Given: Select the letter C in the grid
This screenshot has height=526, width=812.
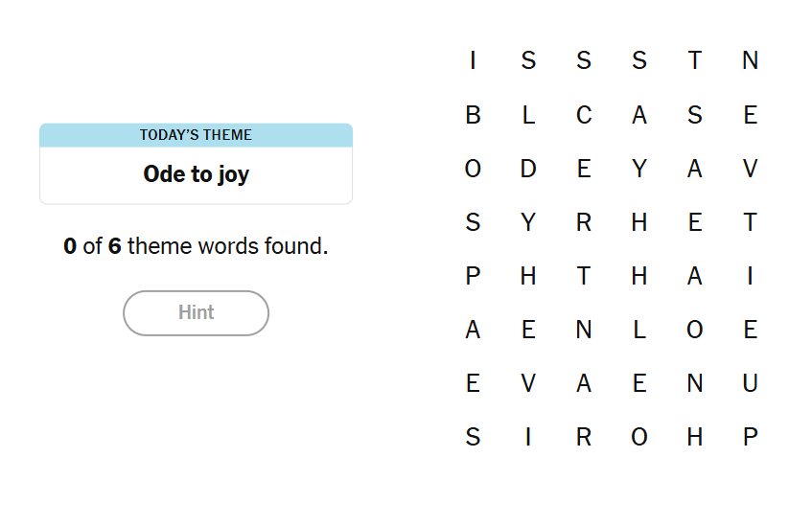Looking at the screenshot, I should [x=584, y=116].
